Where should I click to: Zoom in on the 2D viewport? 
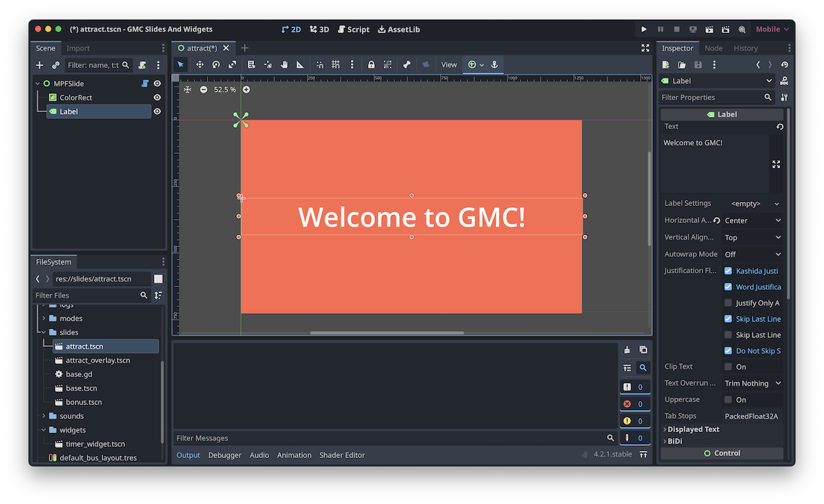point(247,90)
